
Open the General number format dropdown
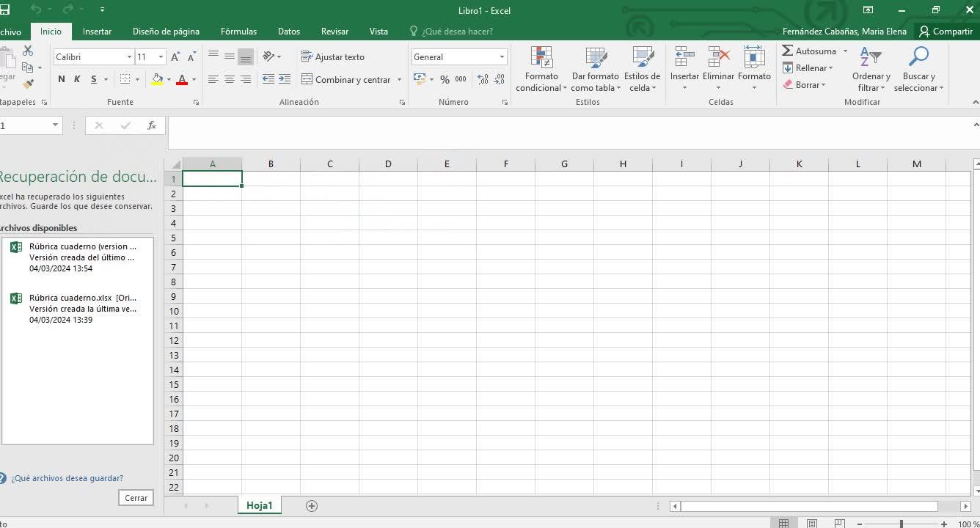(x=502, y=57)
